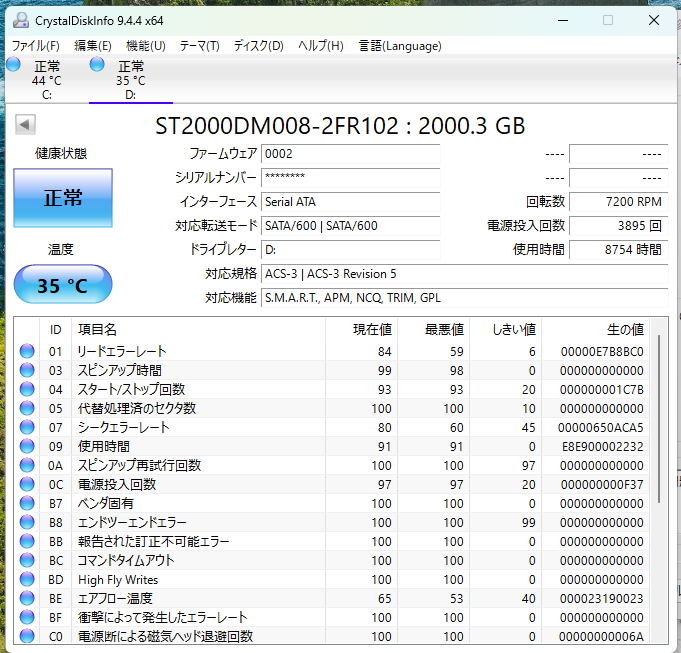Click the 健康状態 label
Screen dimensions: 681x653
[x=61, y=153]
